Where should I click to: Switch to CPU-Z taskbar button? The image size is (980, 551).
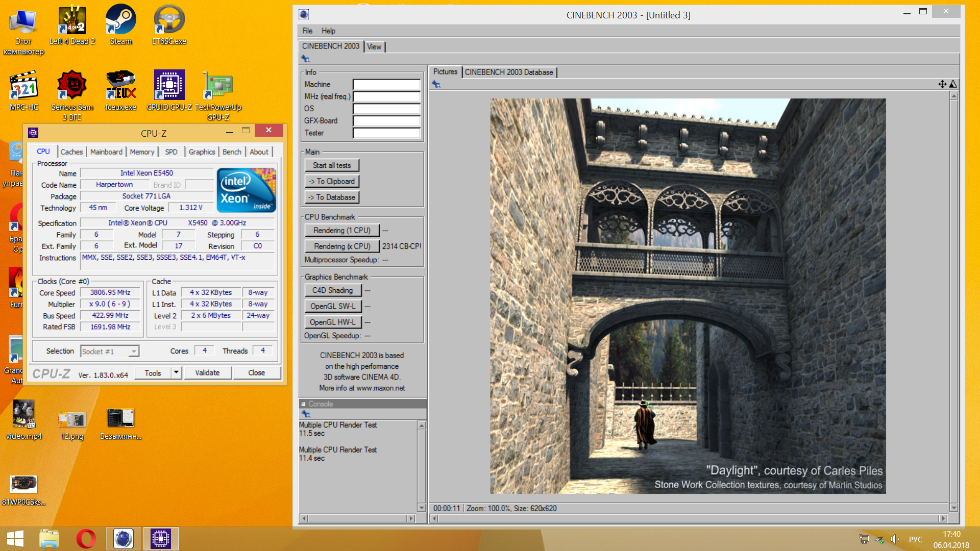click(161, 539)
